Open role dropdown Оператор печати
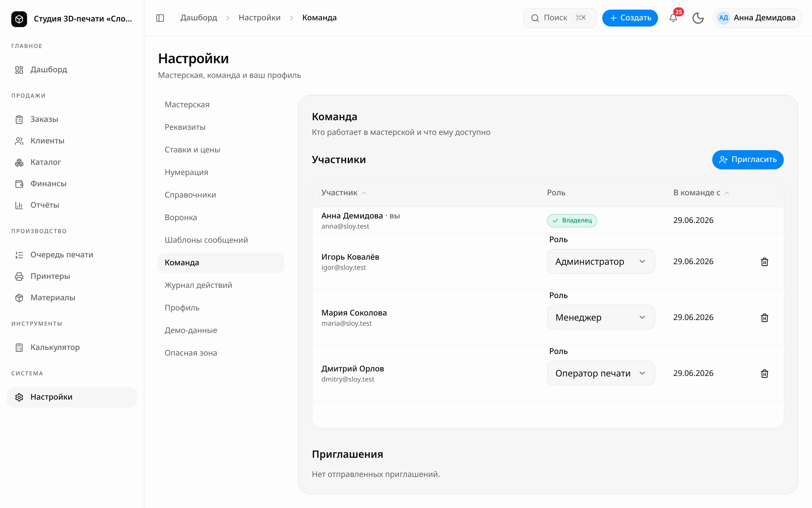812x508 pixels. [601, 373]
